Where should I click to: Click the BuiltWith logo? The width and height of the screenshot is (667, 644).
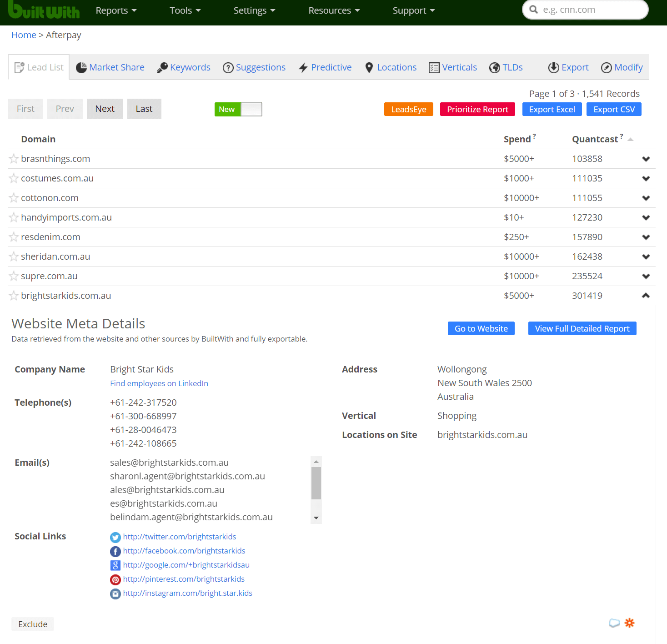point(44,10)
